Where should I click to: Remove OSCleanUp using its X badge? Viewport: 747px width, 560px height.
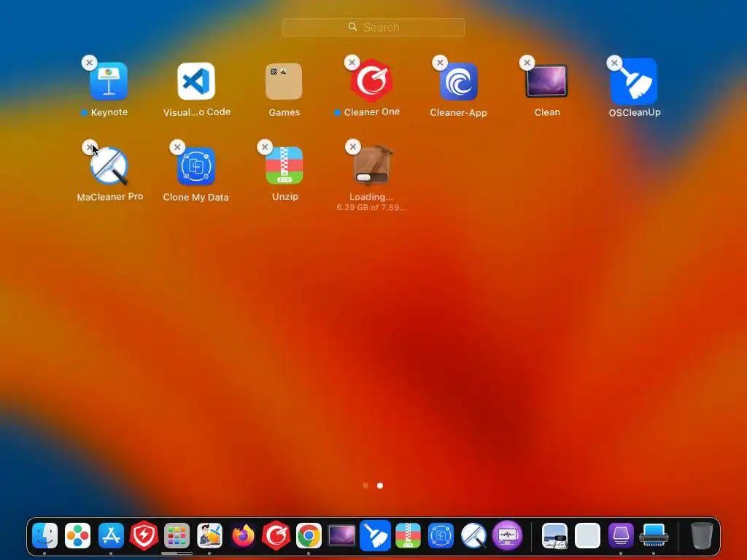[x=614, y=63]
